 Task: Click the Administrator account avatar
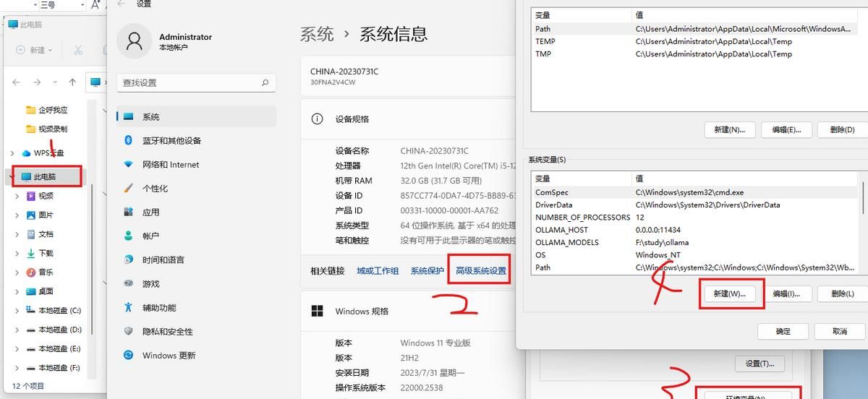[134, 42]
